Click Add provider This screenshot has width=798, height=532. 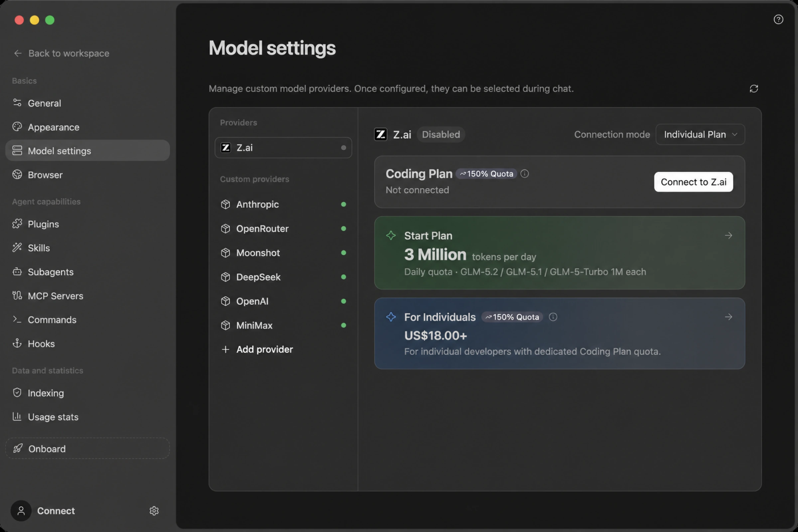[x=257, y=349]
